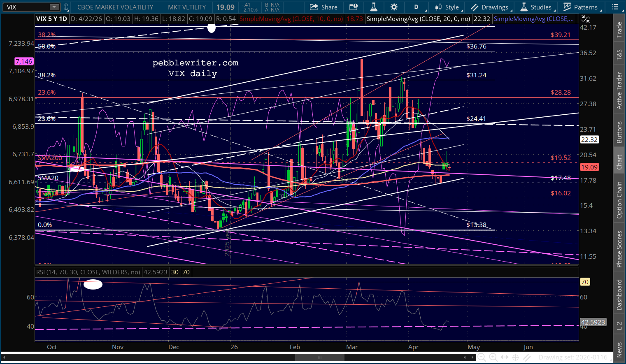Click the VIX 5 Y 1D chart title

[x=51, y=19]
